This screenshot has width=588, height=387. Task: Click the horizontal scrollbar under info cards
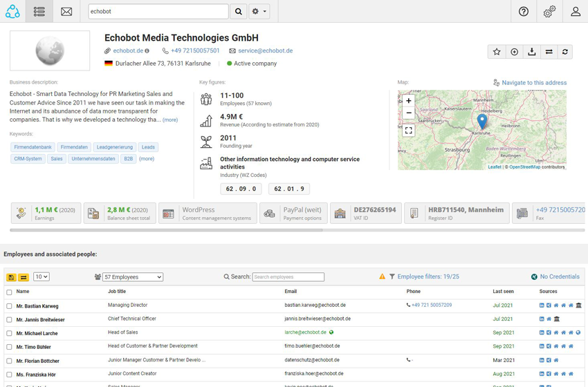click(166, 230)
